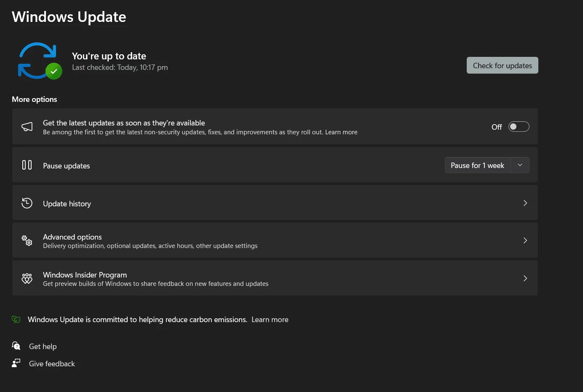The height and width of the screenshot is (392, 583).
Task: Expand Windows Insider Program with its chevron
Action: pyautogui.click(x=525, y=278)
